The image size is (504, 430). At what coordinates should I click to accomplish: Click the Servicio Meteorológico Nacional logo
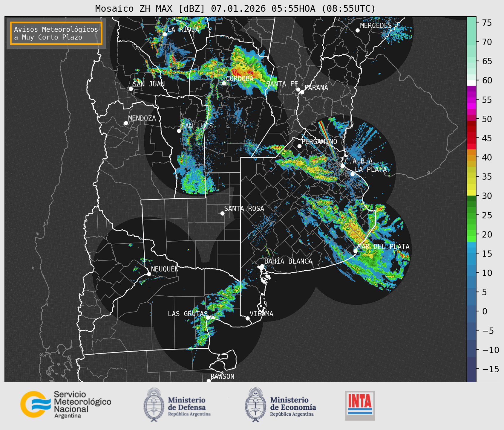66,404
